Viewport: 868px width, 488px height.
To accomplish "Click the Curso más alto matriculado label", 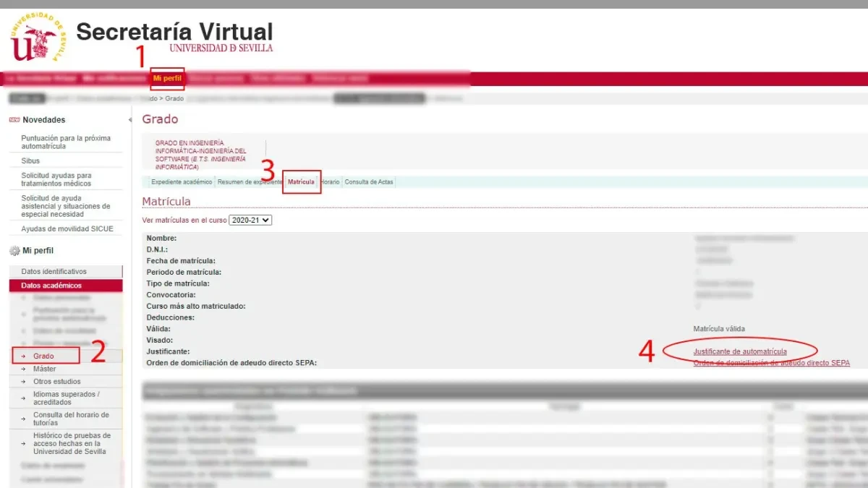I will click(195, 307).
